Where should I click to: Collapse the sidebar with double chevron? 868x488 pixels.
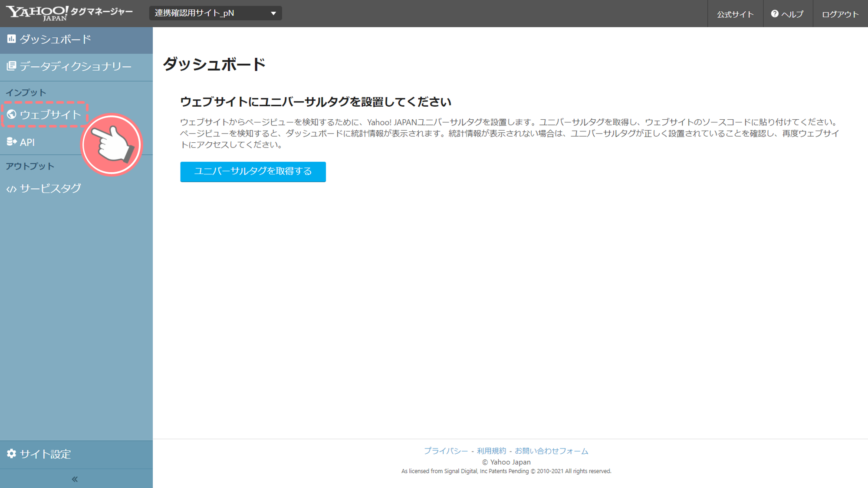75,479
